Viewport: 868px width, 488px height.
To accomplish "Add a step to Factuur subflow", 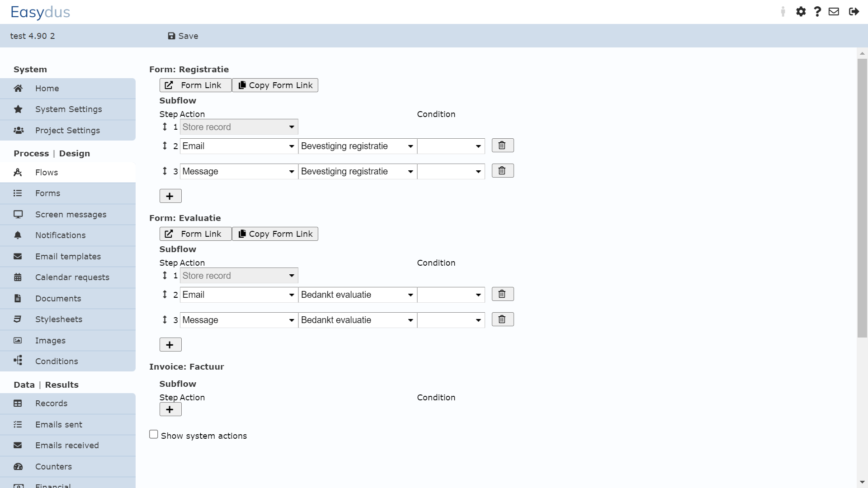I will (x=170, y=409).
